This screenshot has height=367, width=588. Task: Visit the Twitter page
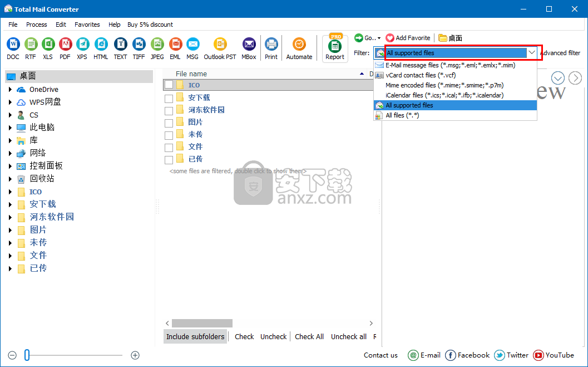511,355
